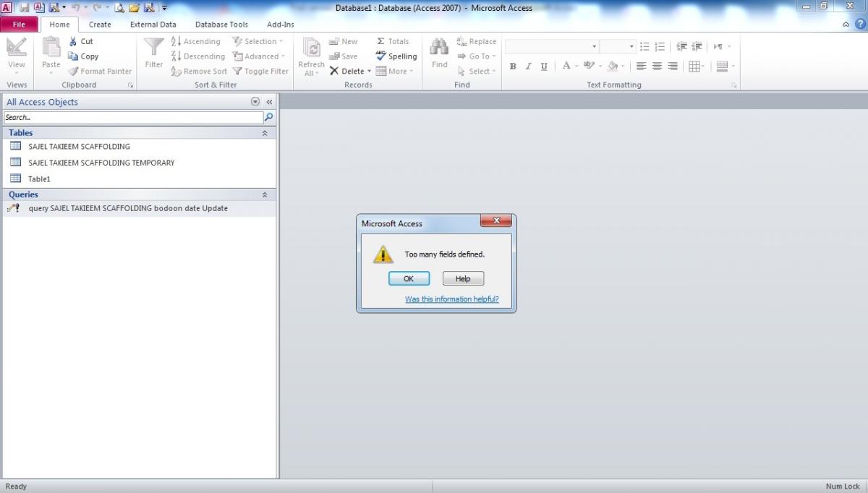
Task: Switch to the Create tab
Action: (100, 25)
